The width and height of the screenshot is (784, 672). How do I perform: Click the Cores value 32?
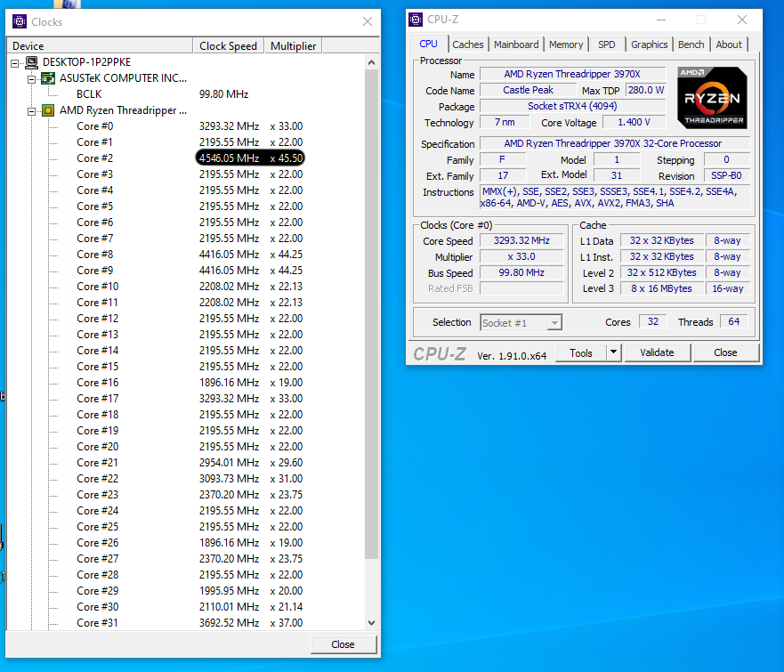652,321
